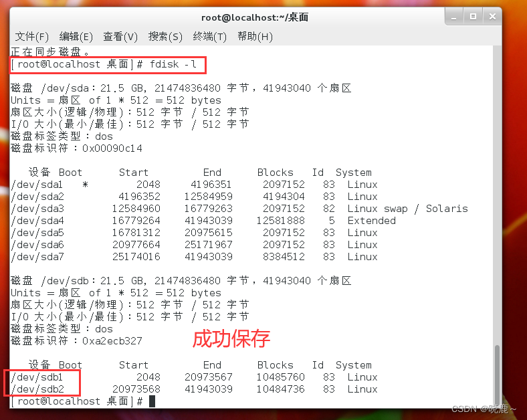Viewport: 527px width, 420px height.
Task: Click the Blocks value 8384512
Action: point(284,257)
